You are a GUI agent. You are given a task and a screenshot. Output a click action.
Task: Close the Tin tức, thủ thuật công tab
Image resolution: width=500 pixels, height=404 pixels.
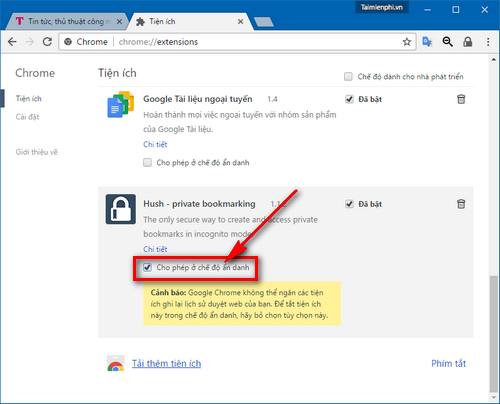coord(119,22)
